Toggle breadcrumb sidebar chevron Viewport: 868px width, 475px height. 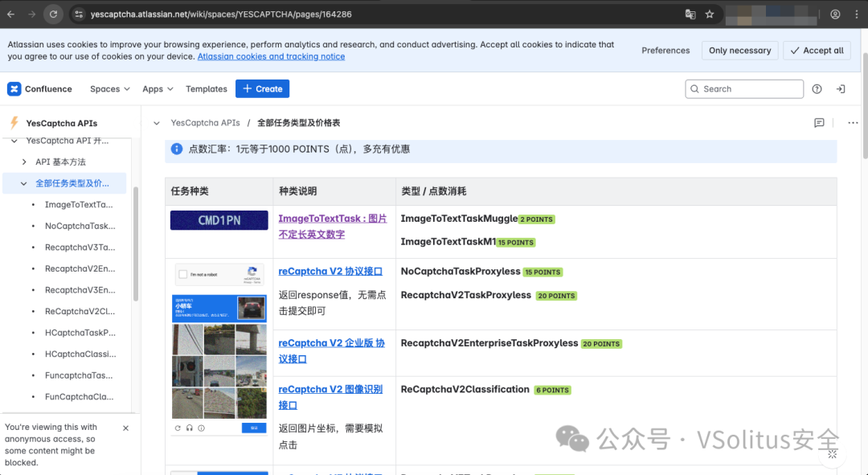(x=157, y=123)
